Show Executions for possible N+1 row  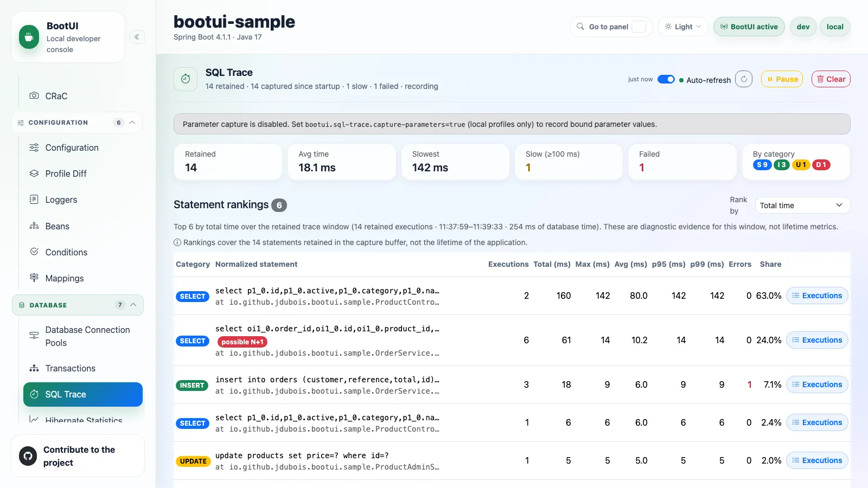coord(817,340)
